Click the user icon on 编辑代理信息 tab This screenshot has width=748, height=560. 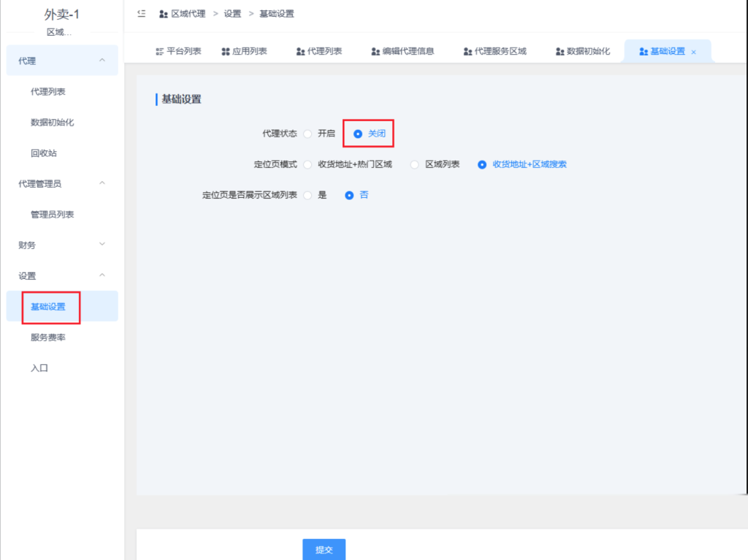375,51
